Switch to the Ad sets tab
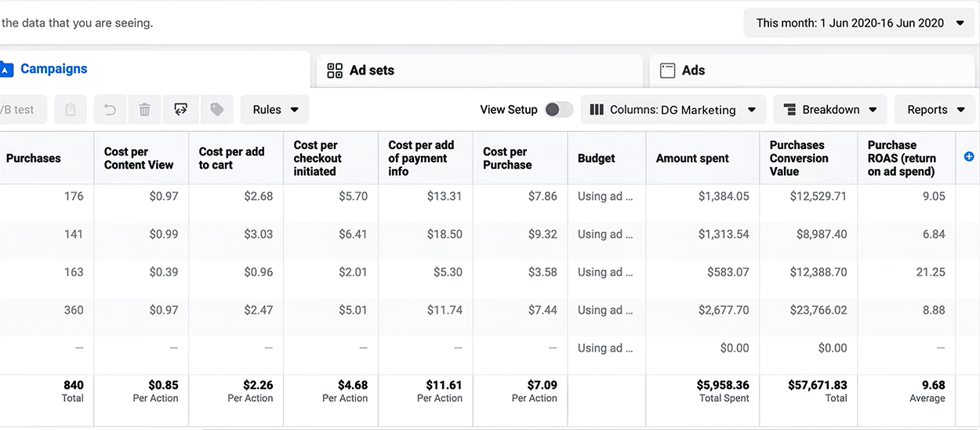This screenshot has height=430, width=980. 372,71
